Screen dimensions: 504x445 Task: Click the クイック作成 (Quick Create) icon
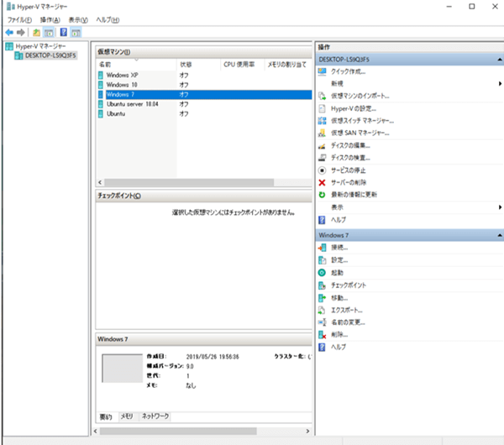coord(322,71)
